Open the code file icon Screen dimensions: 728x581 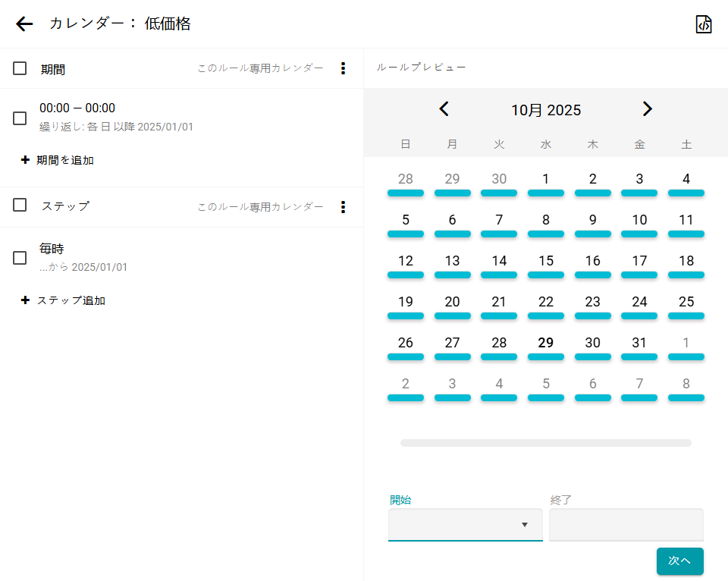point(704,24)
